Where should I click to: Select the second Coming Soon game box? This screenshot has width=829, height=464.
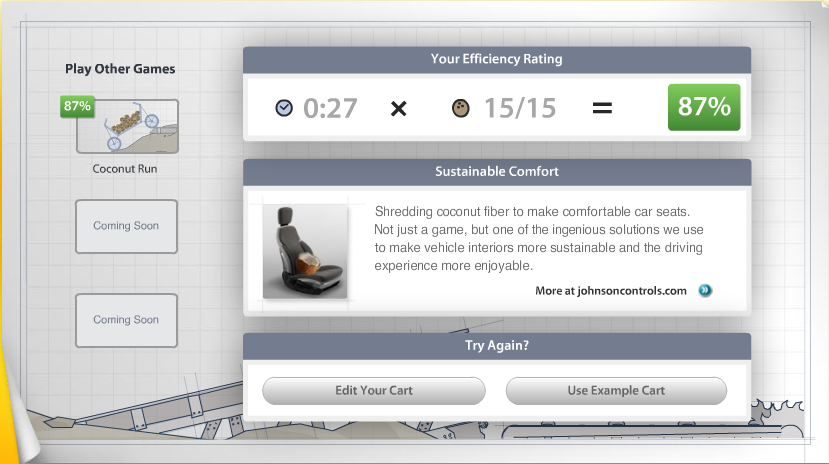coord(126,320)
